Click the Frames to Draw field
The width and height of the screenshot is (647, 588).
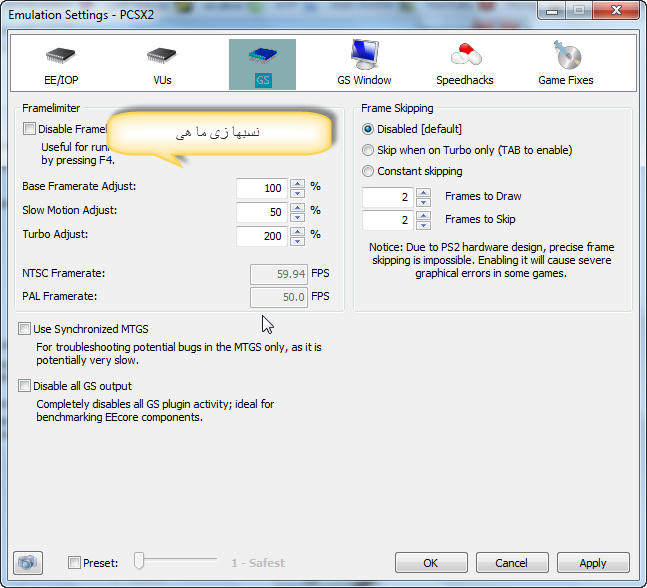click(x=387, y=197)
